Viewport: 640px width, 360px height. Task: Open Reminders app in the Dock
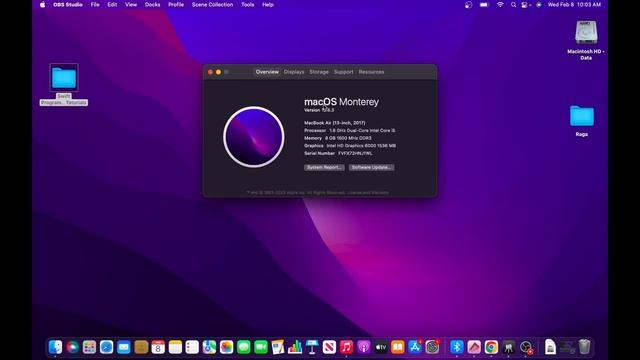tap(192, 347)
